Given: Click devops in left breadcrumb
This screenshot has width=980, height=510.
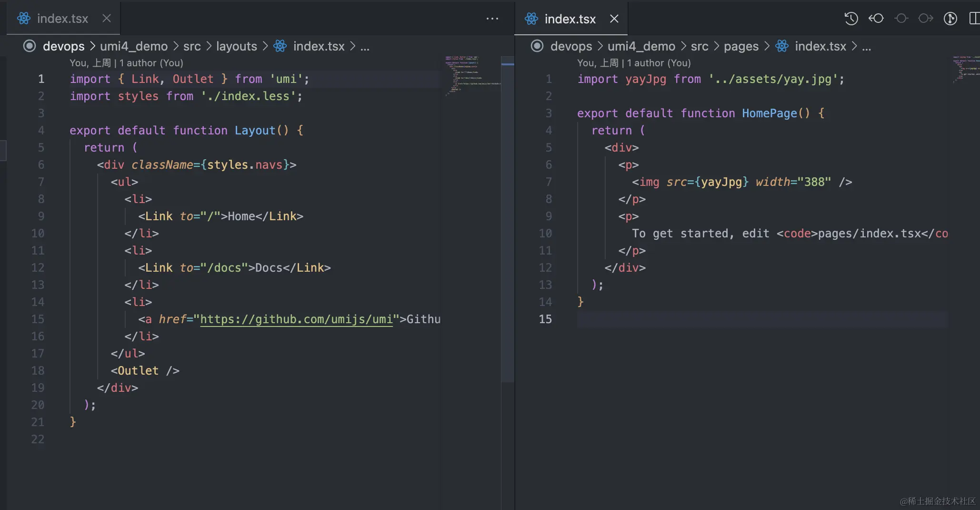Looking at the screenshot, I should click(x=64, y=46).
